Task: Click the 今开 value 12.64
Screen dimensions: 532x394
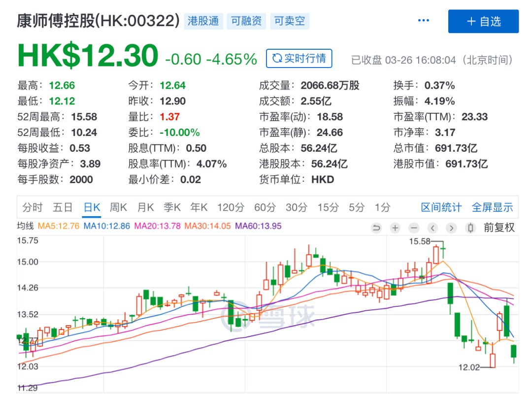Action: coord(173,85)
